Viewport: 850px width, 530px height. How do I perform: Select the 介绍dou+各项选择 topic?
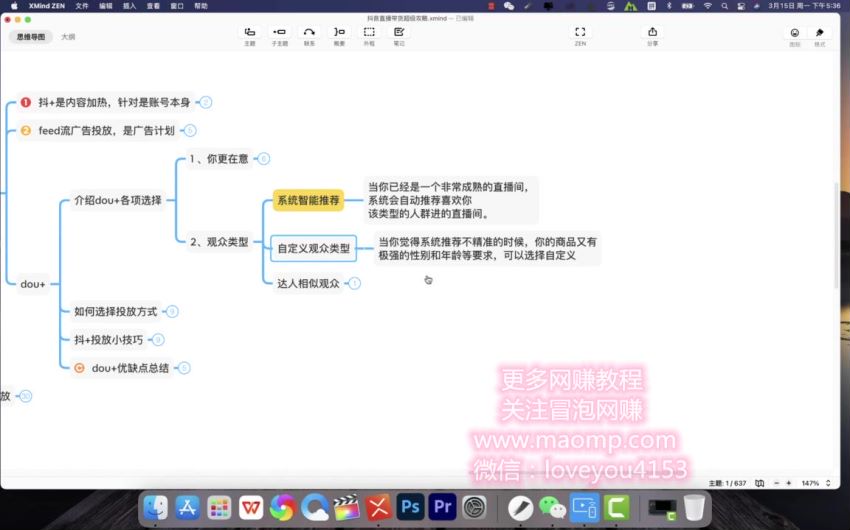[x=118, y=200]
